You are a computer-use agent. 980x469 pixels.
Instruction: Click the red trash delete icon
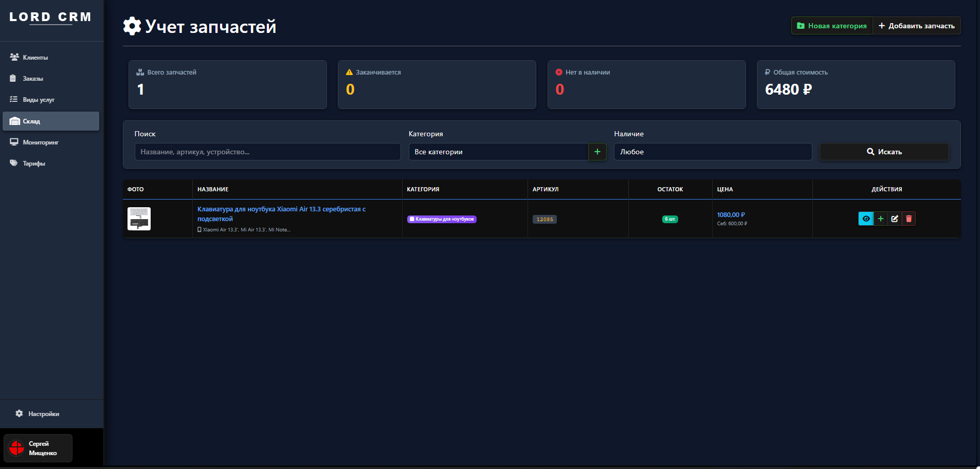[909, 219]
